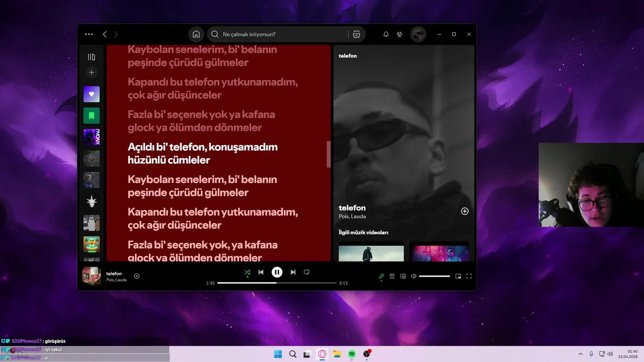Click the system tray microphone icon

coord(591,354)
